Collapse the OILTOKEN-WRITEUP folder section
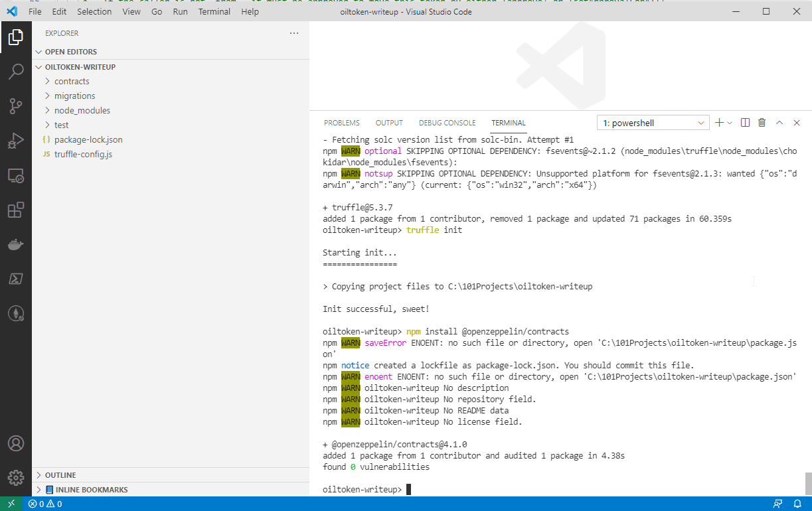Image resolution: width=812 pixels, height=511 pixels. 170,67
